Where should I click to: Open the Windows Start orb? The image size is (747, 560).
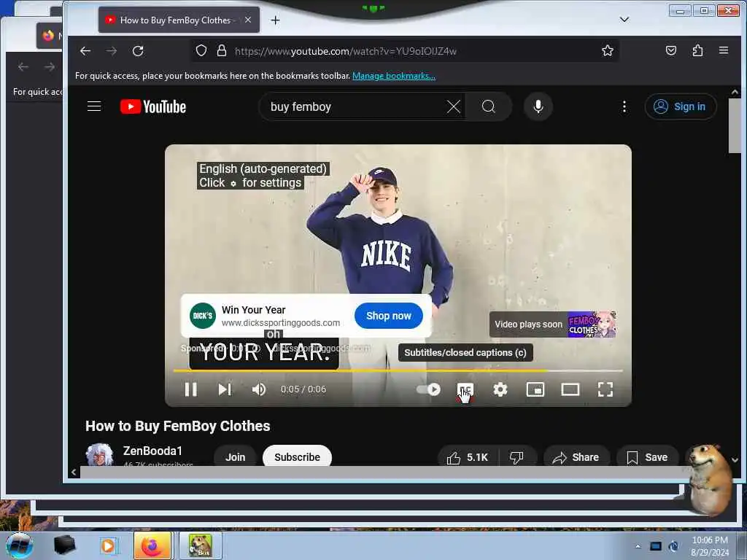tap(19, 545)
